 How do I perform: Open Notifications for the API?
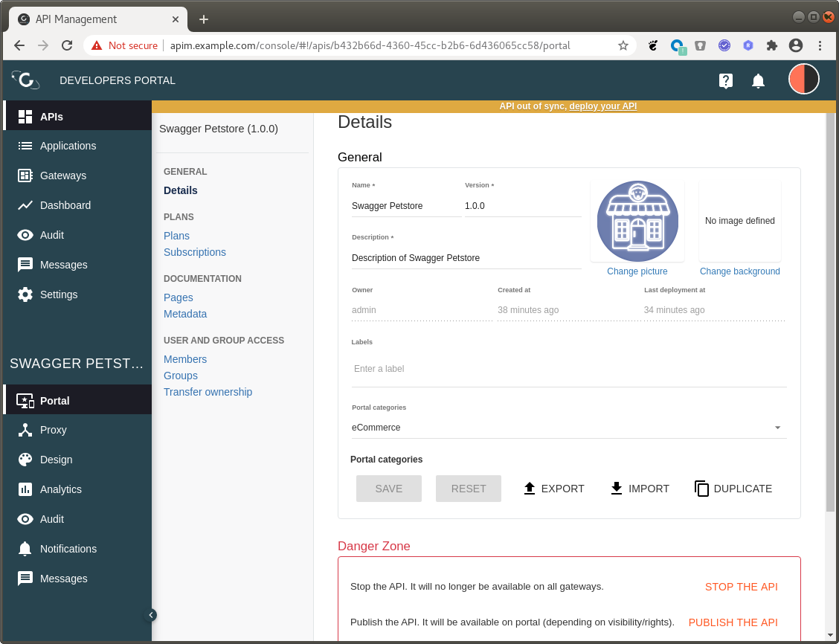pos(68,548)
